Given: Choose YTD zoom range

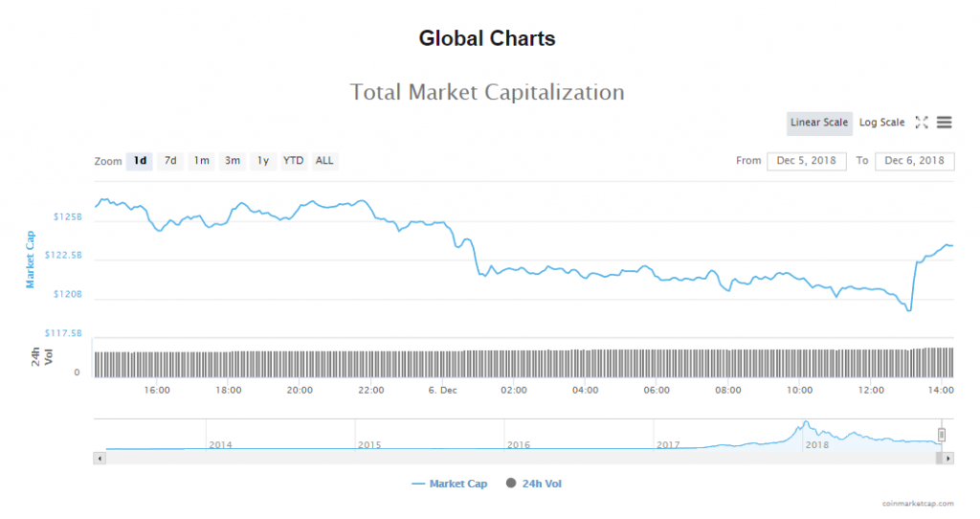Looking at the screenshot, I should point(293,161).
